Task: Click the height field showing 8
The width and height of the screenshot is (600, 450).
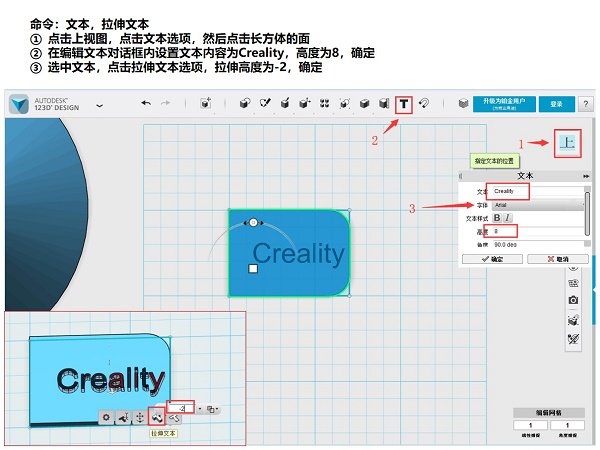Action: click(537, 232)
